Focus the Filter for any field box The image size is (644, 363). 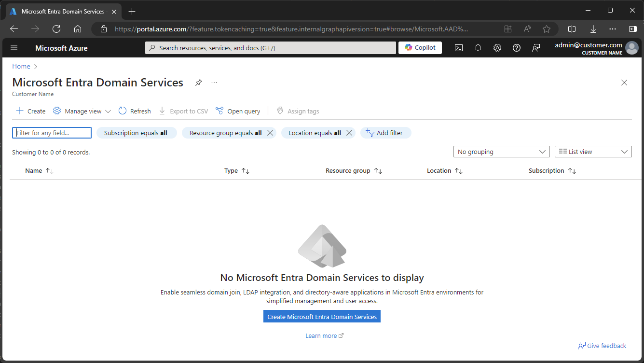click(x=52, y=133)
